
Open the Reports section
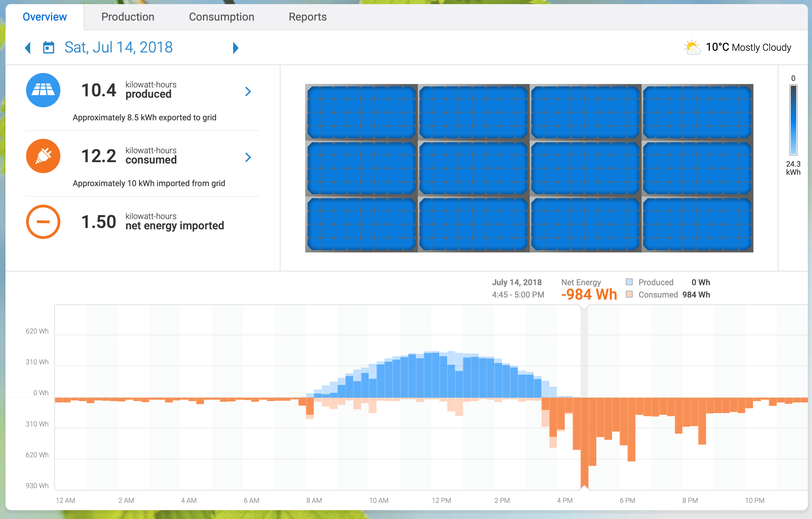(x=307, y=16)
